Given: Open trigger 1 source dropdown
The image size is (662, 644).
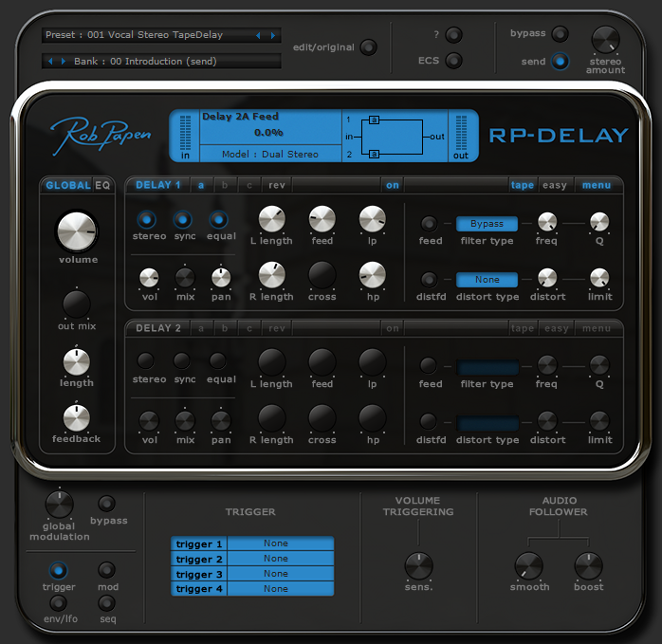Looking at the screenshot, I should click(281, 543).
